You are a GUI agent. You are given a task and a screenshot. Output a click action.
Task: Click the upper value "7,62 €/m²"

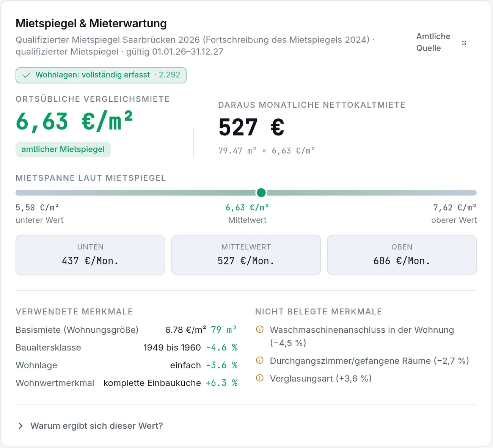[455, 207]
